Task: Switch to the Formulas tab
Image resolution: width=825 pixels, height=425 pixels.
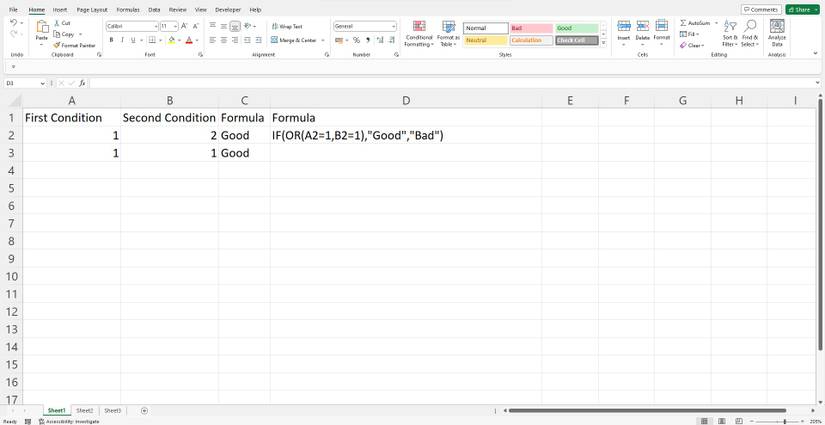Action: (x=128, y=9)
